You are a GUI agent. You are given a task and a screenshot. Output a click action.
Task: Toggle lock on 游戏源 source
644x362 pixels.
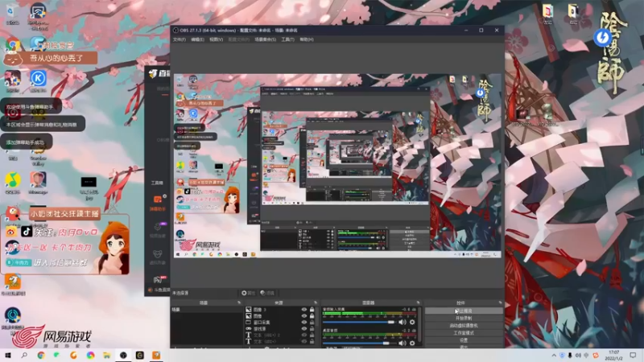312,329
